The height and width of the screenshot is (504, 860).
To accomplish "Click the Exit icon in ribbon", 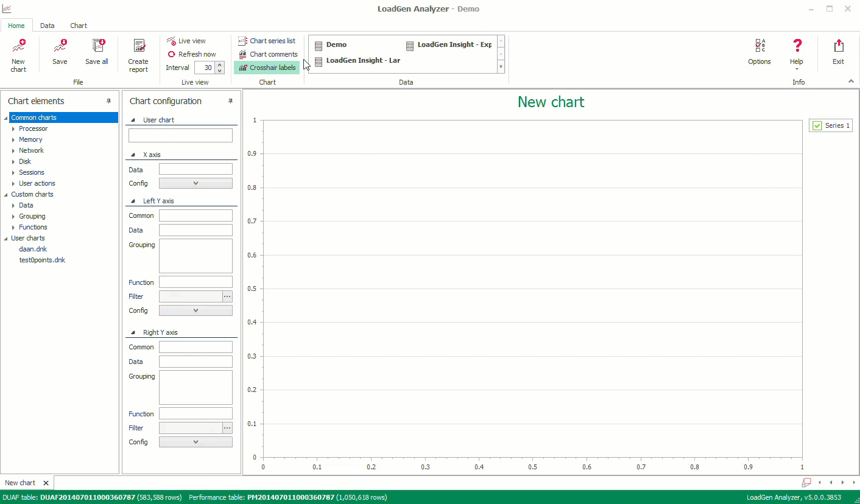I will pyautogui.click(x=839, y=46).
